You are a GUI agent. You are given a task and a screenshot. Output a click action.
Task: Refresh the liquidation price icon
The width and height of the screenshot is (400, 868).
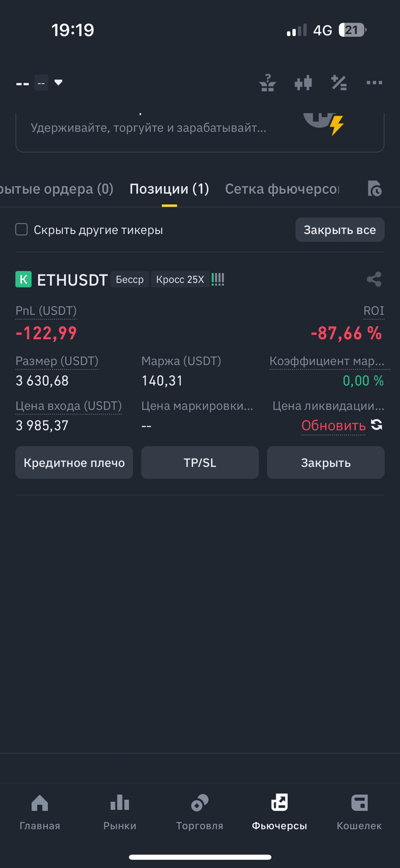click(x=377, y=425)
